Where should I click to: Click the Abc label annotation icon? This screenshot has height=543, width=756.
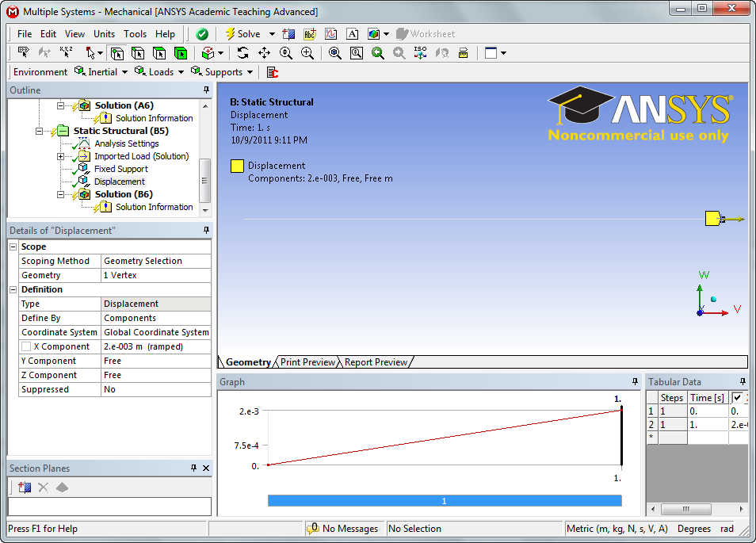tap(310, 34)
